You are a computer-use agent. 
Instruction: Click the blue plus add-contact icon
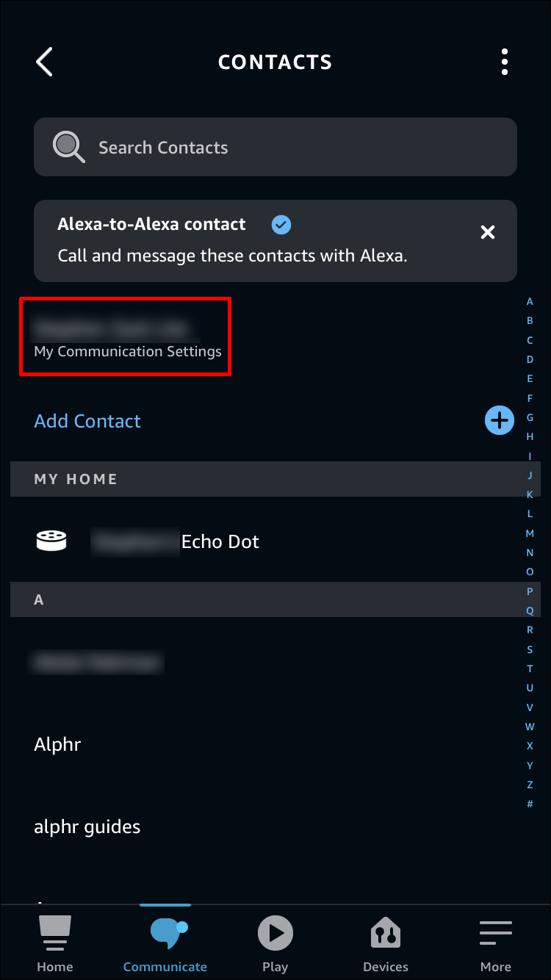[x=500, y=420]
